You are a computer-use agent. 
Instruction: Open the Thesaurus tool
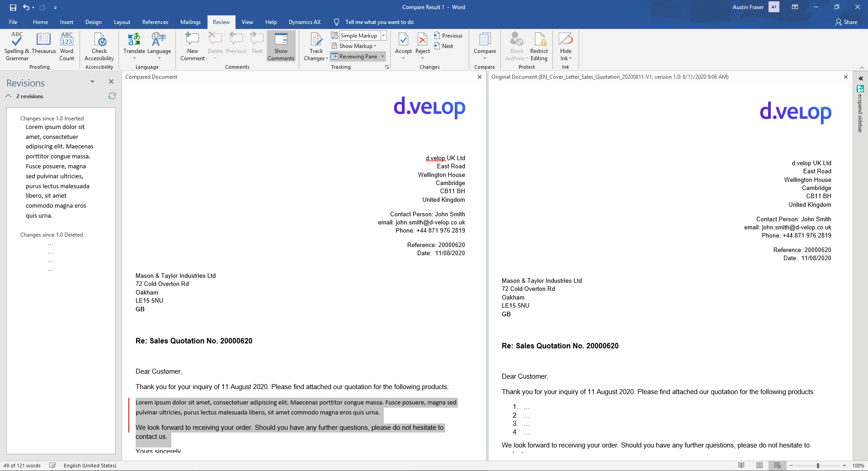pyautogui.click(x=44, y=43)
